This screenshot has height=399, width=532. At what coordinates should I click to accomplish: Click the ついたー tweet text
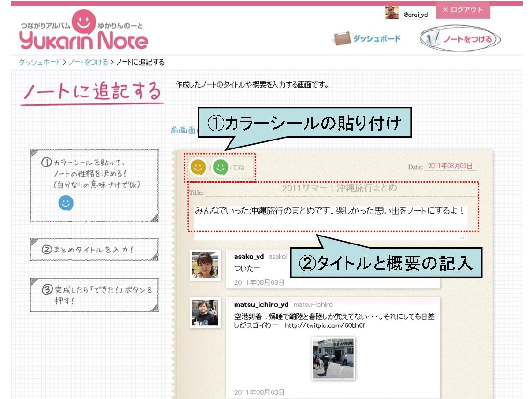[247, 268]
